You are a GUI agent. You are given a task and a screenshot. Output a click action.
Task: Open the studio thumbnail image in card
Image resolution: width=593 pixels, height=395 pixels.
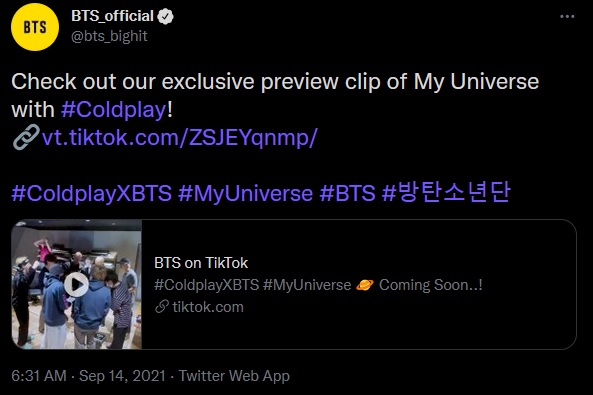(x=76, y=284)
